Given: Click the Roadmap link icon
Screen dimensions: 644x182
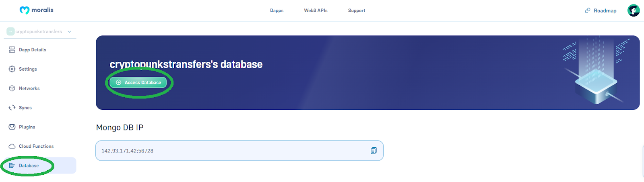Looking at the screenshot, I should (x=588, y=10).
